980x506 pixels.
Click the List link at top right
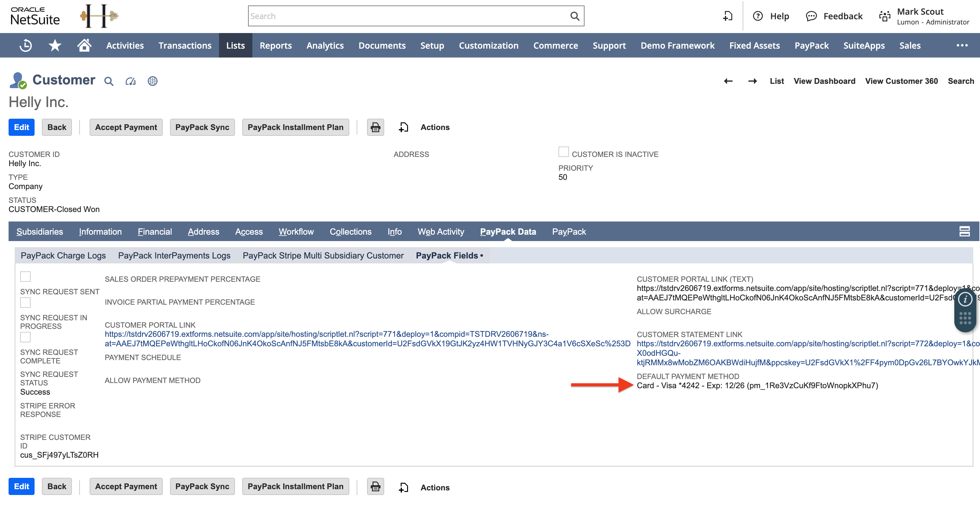coord(777,81)
